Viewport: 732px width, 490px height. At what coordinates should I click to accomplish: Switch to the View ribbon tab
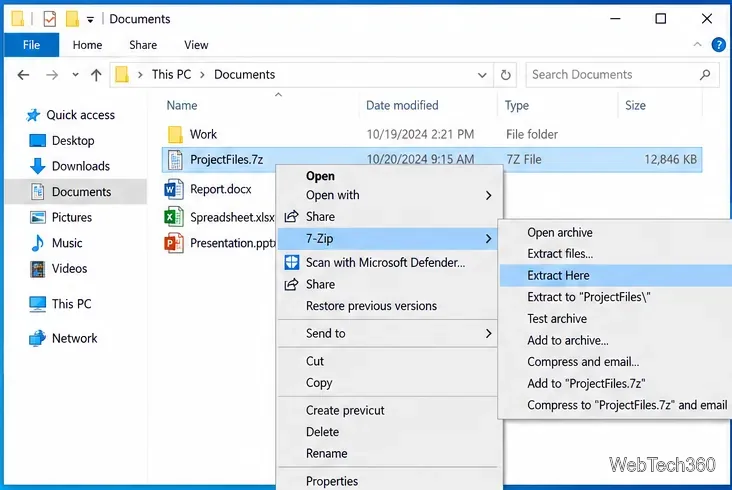196,45
